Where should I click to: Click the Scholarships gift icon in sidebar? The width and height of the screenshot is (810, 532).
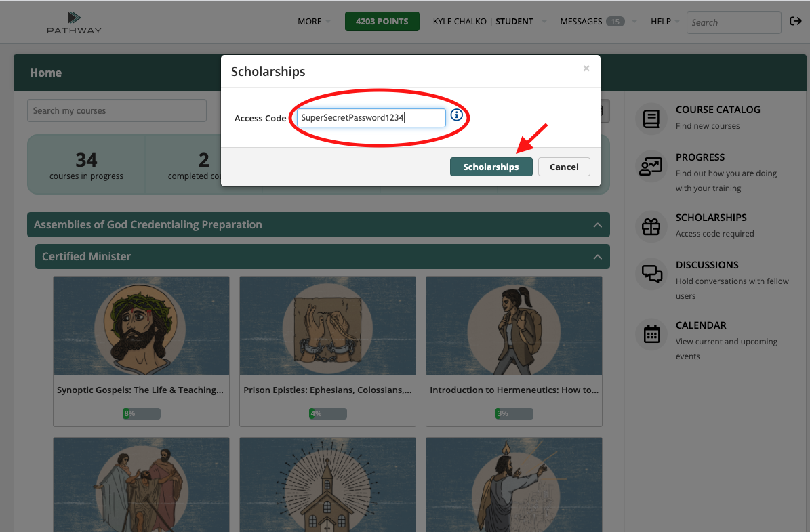[651, 227]
